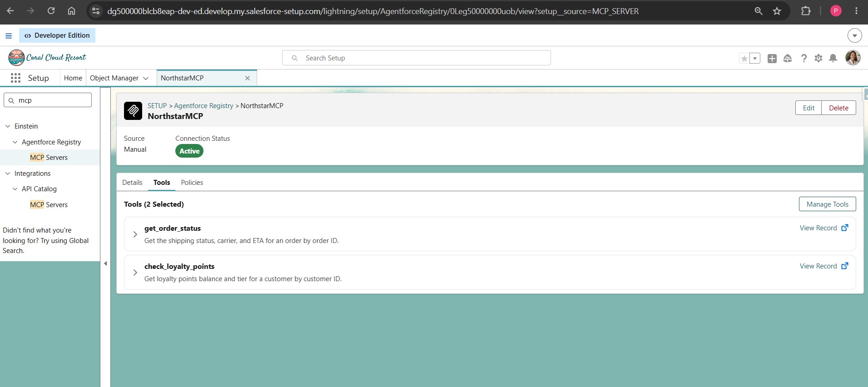Collapse the Einstein tree node
This screenshot has width=868, height=387.
click(x=8, y=126)
